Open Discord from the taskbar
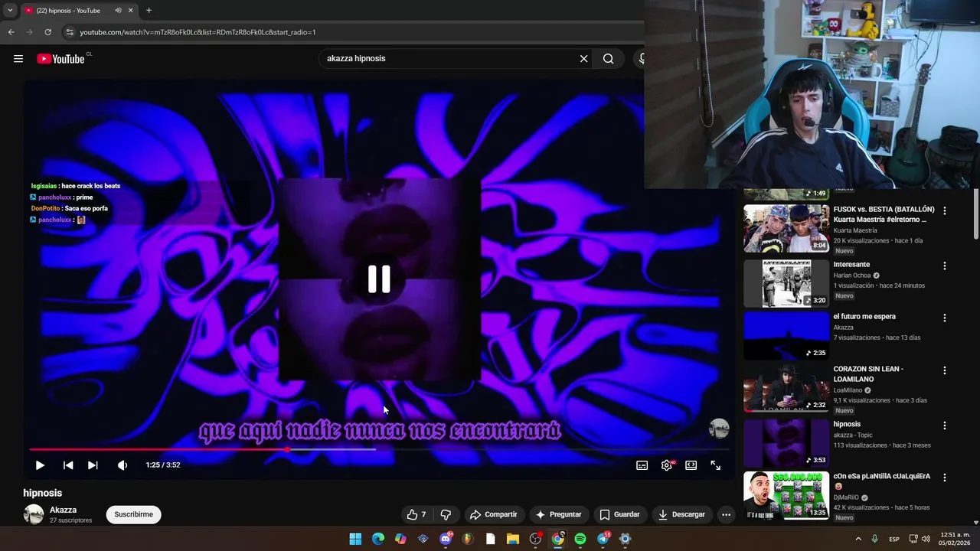Viewport: 980px width, 551px height. coord(446,539)
